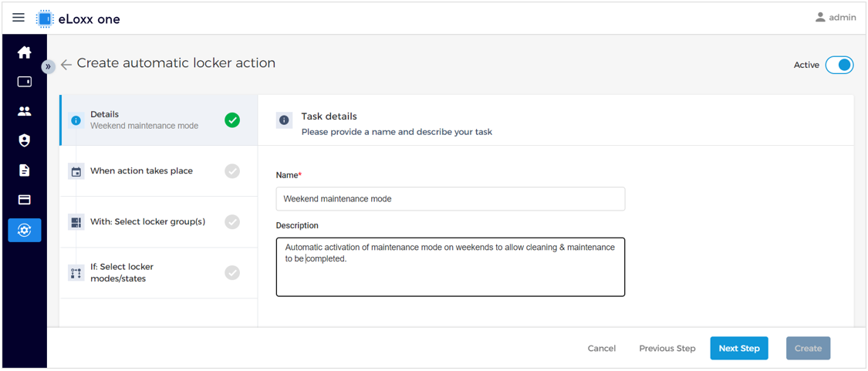Select the With: Select locker group(s) step
Viewport: 868px width, 371px height.
pyautogui.click(x=158, y=222)
